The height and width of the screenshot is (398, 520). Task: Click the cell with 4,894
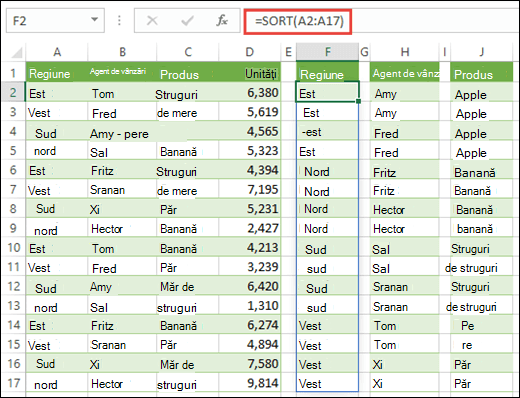click(250, 344)
